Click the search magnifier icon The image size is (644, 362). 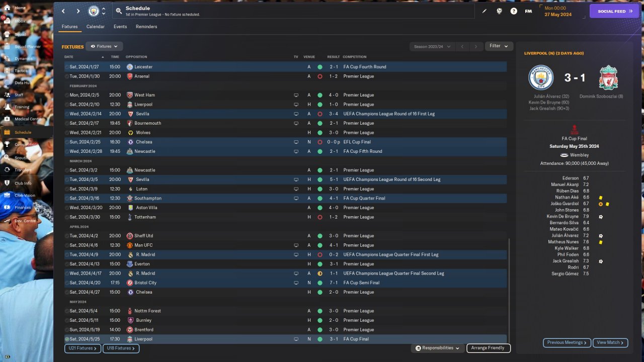pos(118,11)
